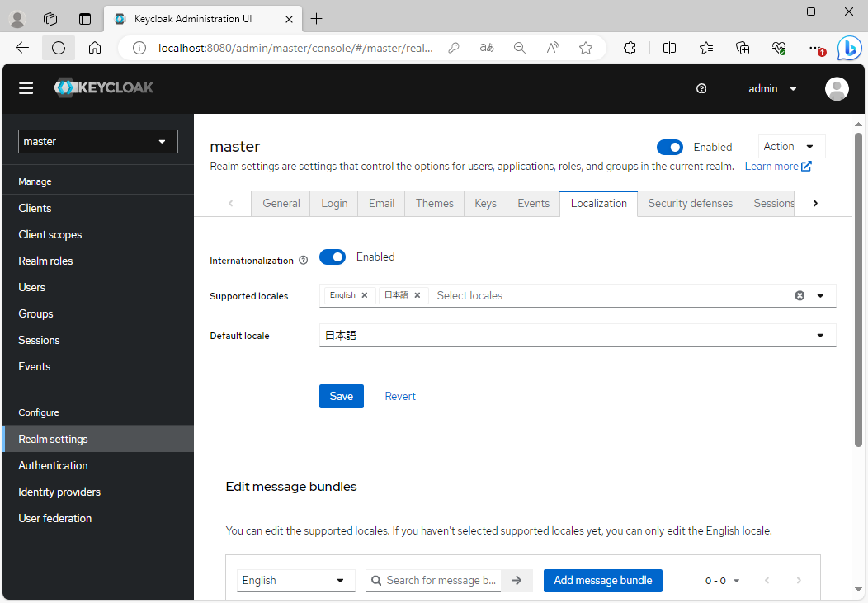Viewport: 868px width, 603px height.
Task: Open browser settings and more menu
Action: 815,48
